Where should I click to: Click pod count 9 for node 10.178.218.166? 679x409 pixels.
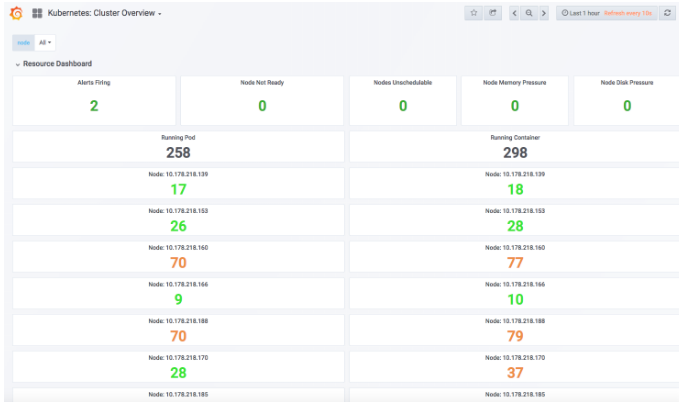pos(178,299)
